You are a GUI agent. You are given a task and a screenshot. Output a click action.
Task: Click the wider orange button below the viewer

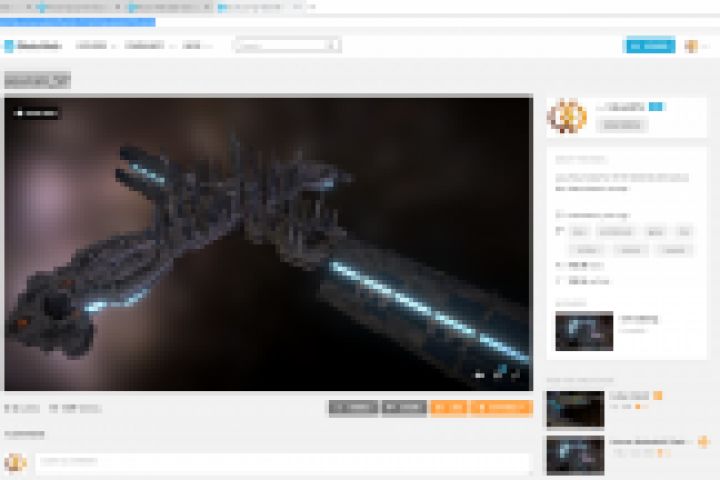coord(501,407)
